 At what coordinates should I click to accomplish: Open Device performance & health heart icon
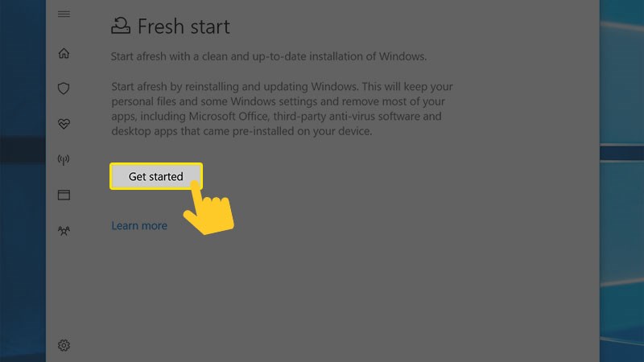point(64,124)
